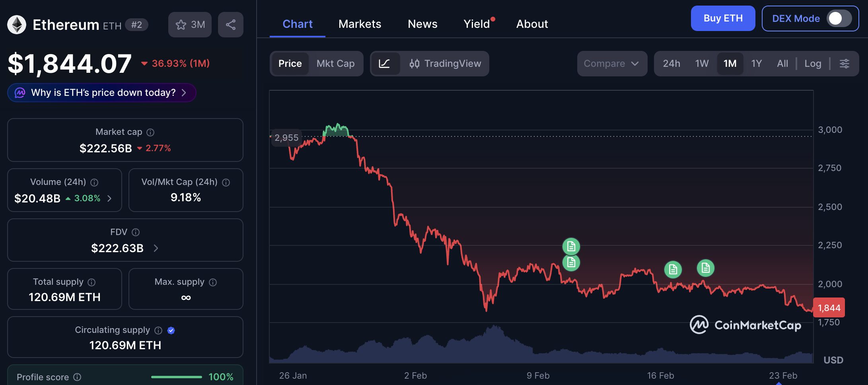Click the Buy ETH button
Viewport: 868px width, 385px height.
point(723,18)
